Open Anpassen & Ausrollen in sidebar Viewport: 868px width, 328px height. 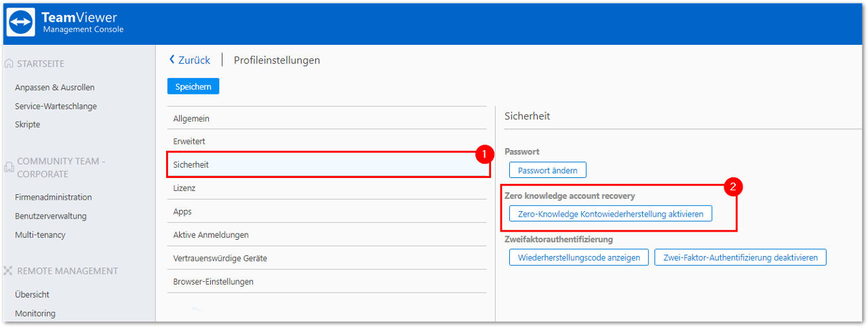click(x=55, y=88)
